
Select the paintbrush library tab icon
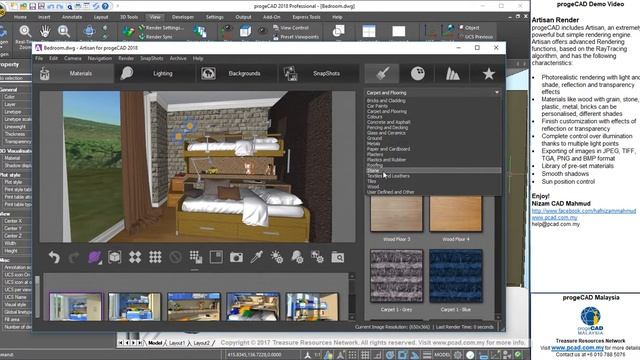[x=382, y=73]
